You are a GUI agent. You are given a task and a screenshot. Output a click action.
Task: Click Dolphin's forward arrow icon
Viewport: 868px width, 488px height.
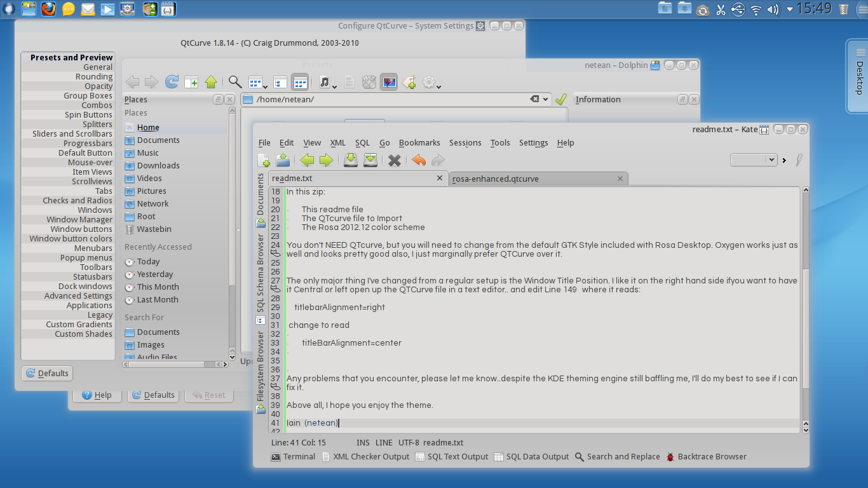tap(151, 82)
